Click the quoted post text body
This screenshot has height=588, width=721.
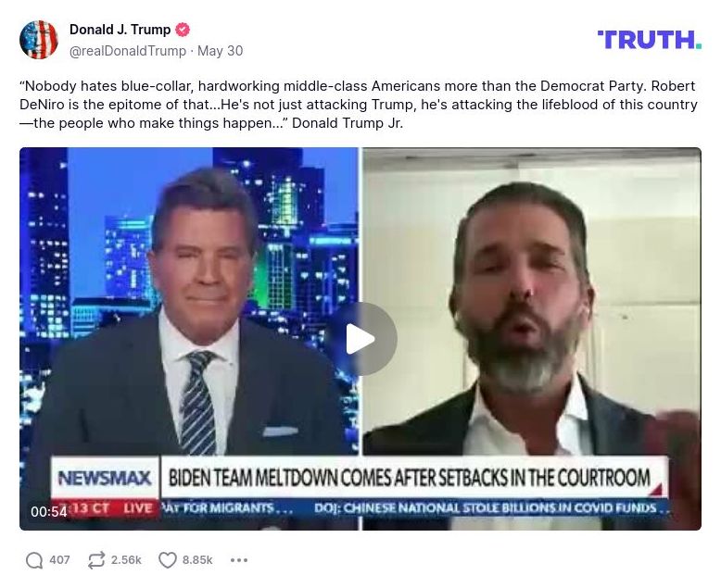pyautogui.click(x=359, y=105)
